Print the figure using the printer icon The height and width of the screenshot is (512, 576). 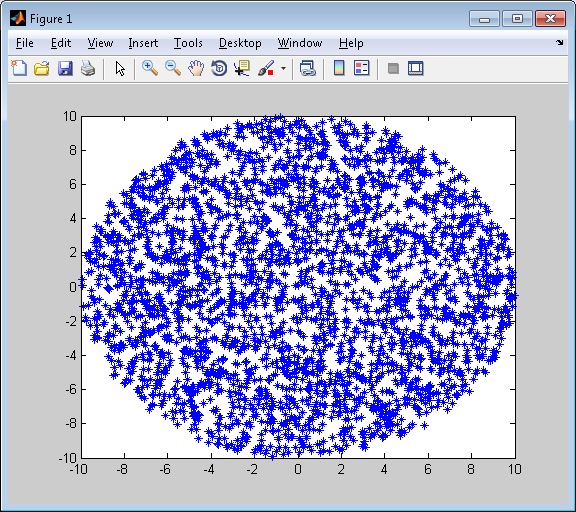(88, 68)
